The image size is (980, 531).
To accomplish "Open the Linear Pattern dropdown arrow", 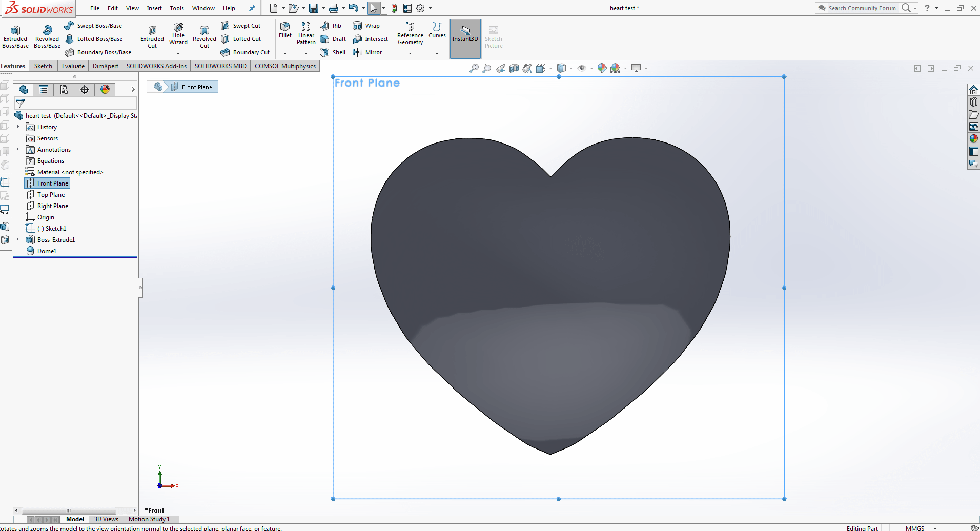I will (x=306, y=53).
